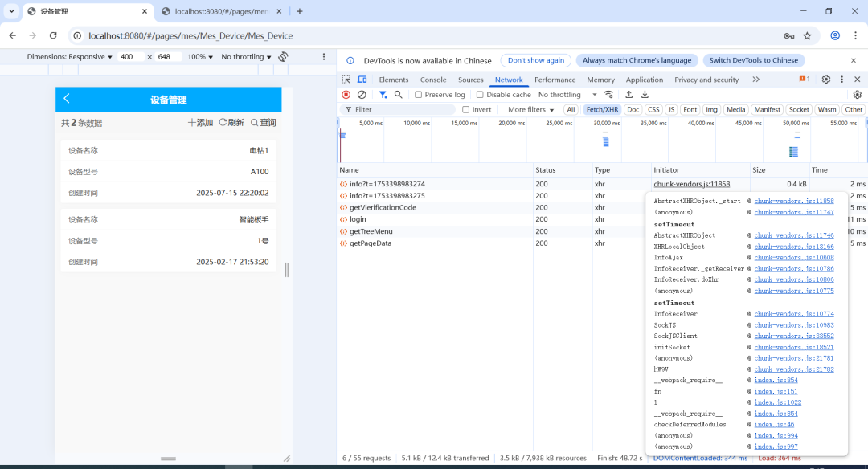Open the Performance tab in DevTools
Screen dimensions: 868x469
(555, 80)
